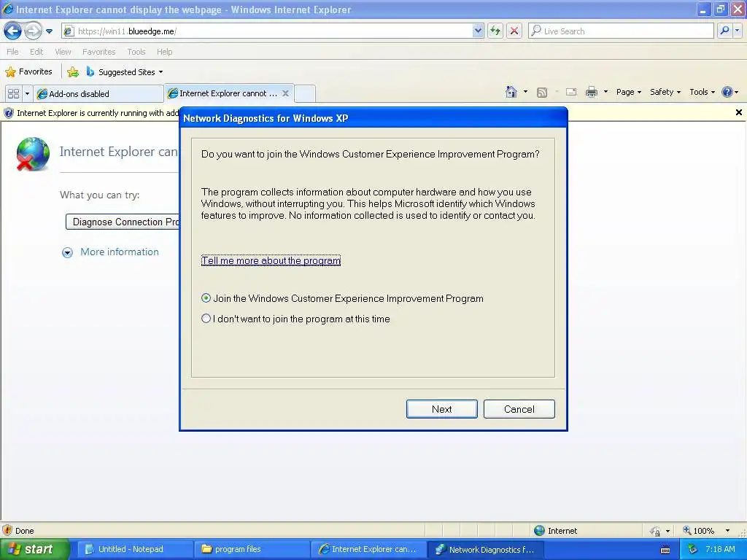
Task: Click the Refresh page icon
Action: pos(495,31)
